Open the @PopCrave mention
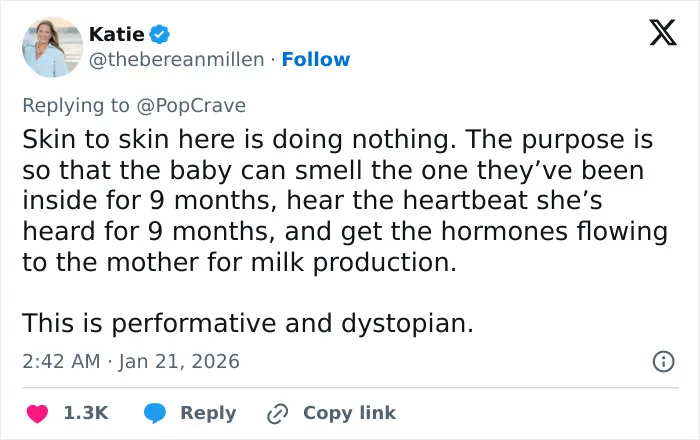 191,106
